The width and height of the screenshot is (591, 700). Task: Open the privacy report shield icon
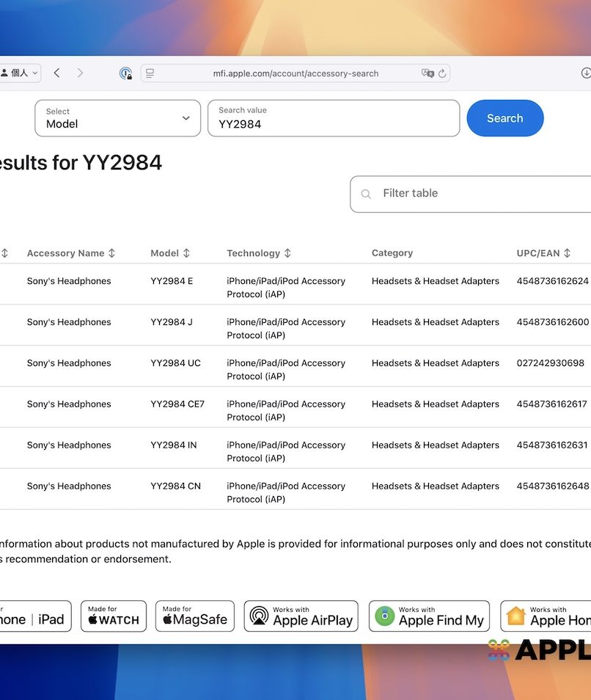pyautogui.click(x=125, y=73)
